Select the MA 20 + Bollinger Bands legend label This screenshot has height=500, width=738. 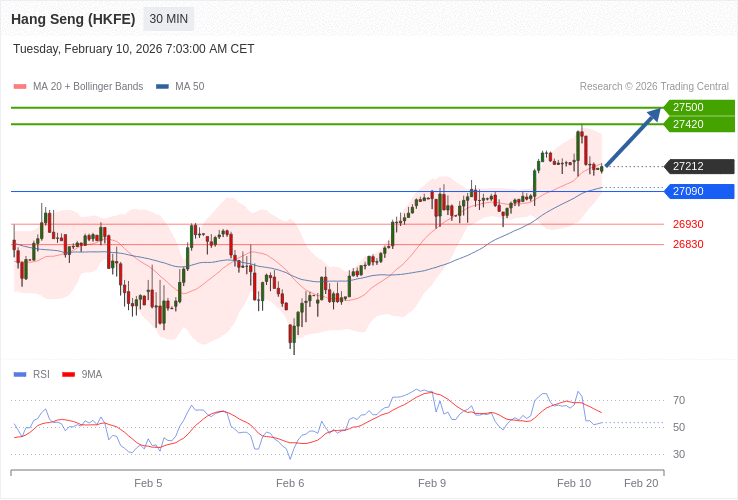coord(88,87)
